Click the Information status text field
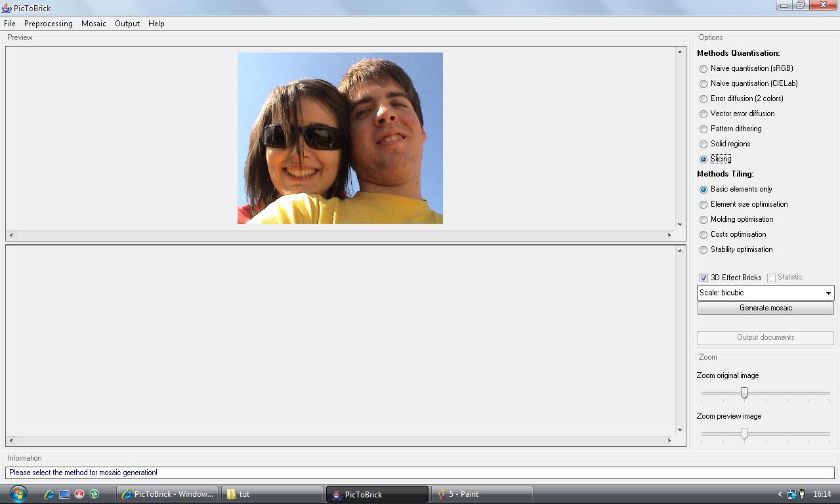This screenshot has height=504, width=840. click(x=420, y=472)
